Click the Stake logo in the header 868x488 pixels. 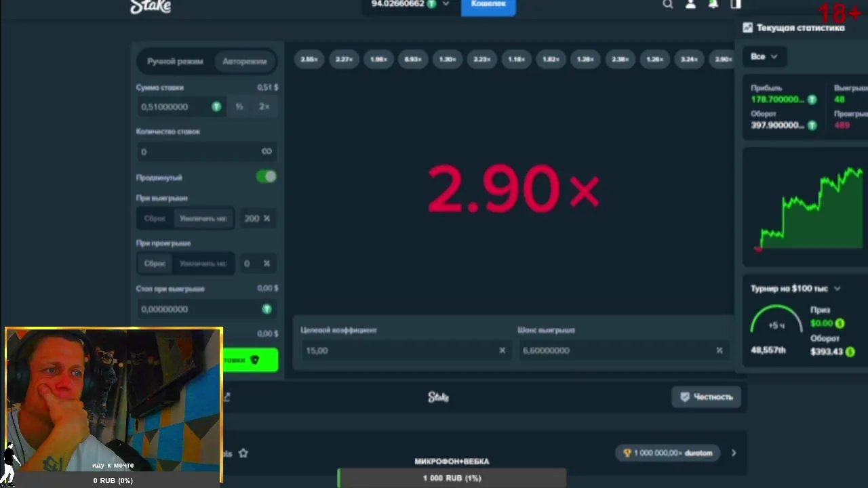click(x=151, y=6)
